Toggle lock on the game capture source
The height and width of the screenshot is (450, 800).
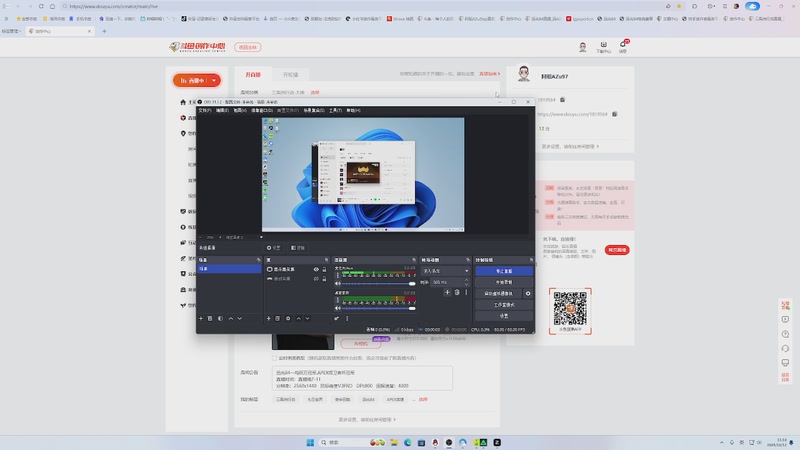(x=324, y=279)
